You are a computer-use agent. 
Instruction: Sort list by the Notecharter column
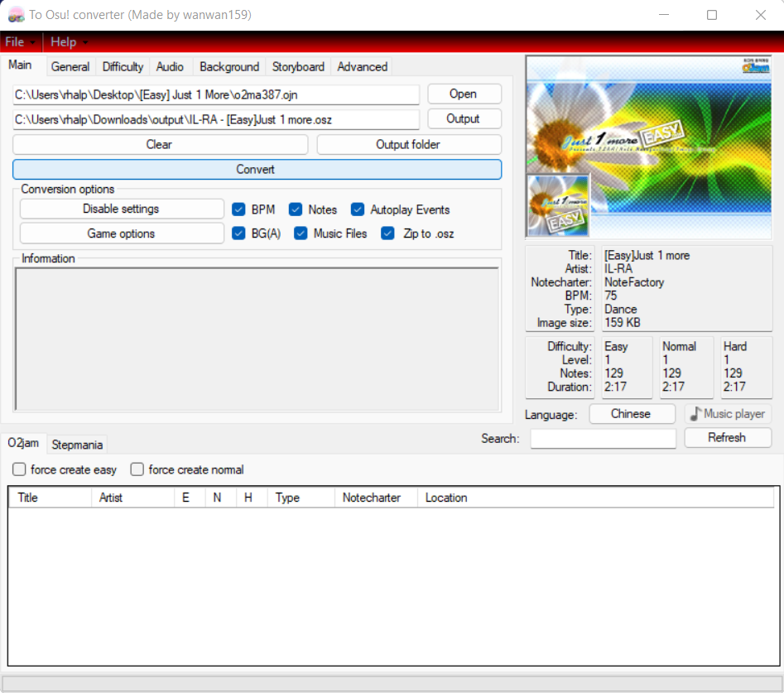[x=376, y=498]
